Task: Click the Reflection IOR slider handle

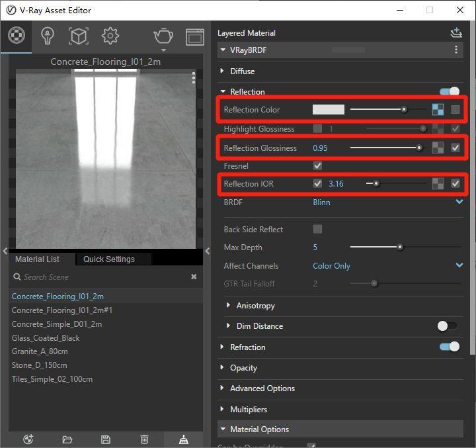Action: point(376,183)
